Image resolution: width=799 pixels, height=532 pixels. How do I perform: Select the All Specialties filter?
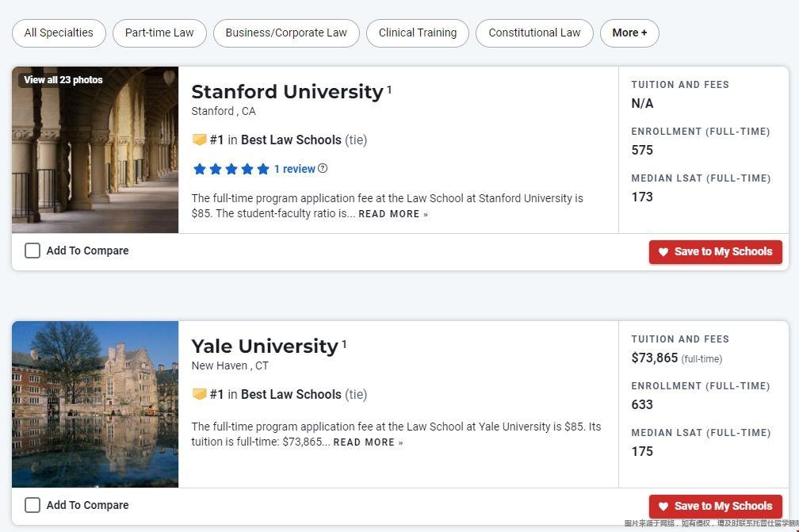pos(59,33)
